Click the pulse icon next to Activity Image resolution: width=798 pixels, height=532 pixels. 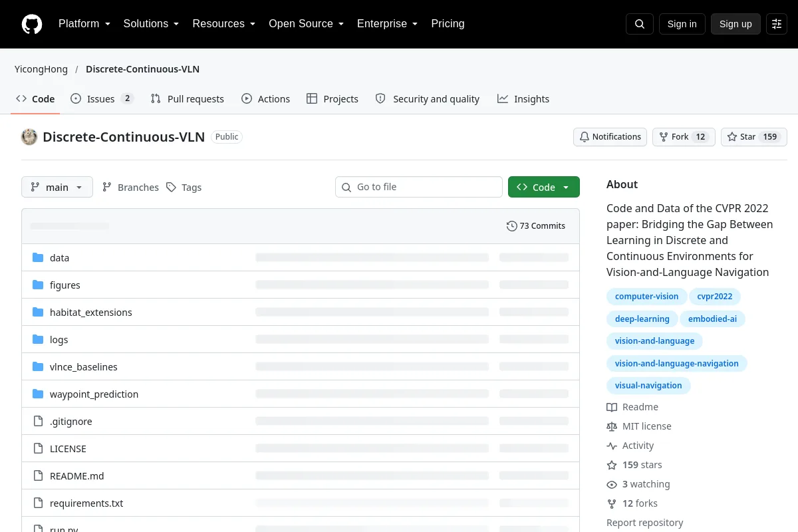coord(612,446)
